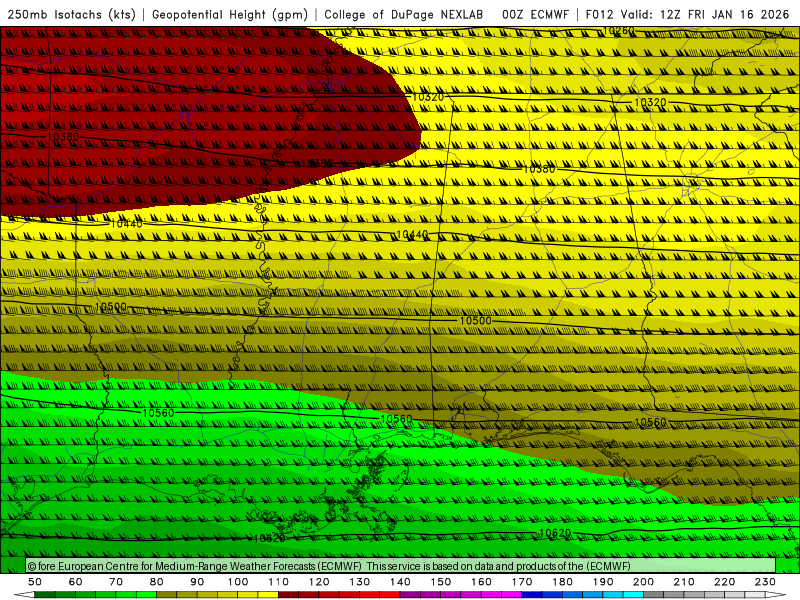
Task: Click the westernmost 10440 contour label
Action: (x=127, y=223)
